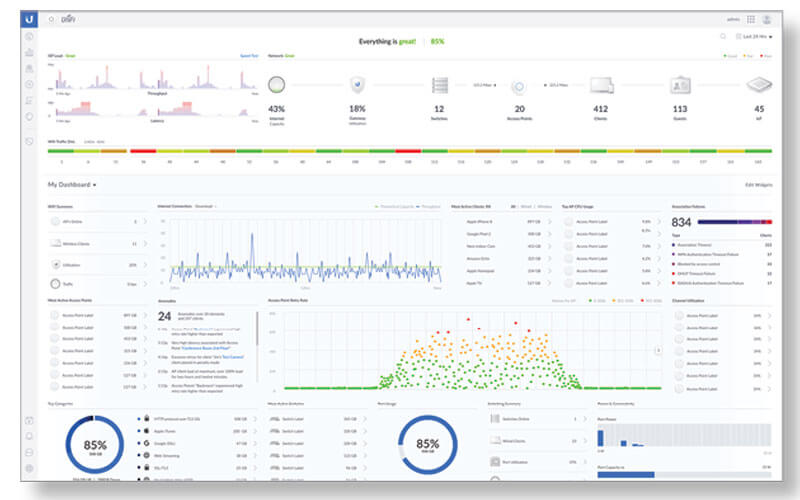Click the Edit Widgets button
Image resolution: width=800 pixels, height=500 pixels.
point(758,185)
